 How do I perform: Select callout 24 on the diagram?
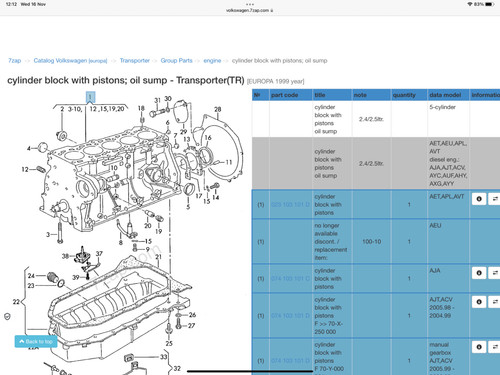click(31, 276)
